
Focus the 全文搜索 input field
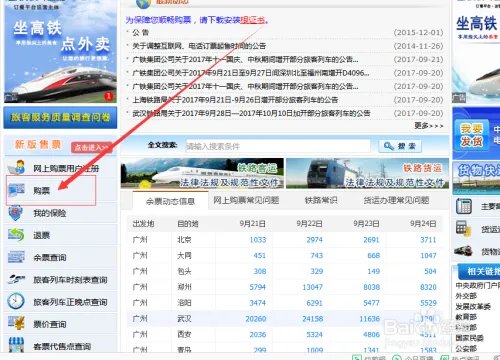pyautogui.click(x=278, y=146)
